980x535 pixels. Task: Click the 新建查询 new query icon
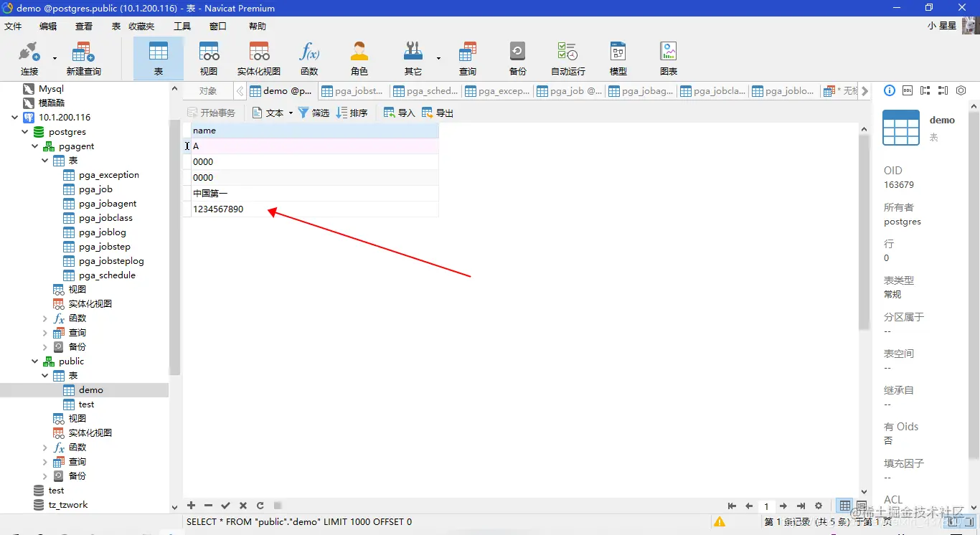[83, 58]
